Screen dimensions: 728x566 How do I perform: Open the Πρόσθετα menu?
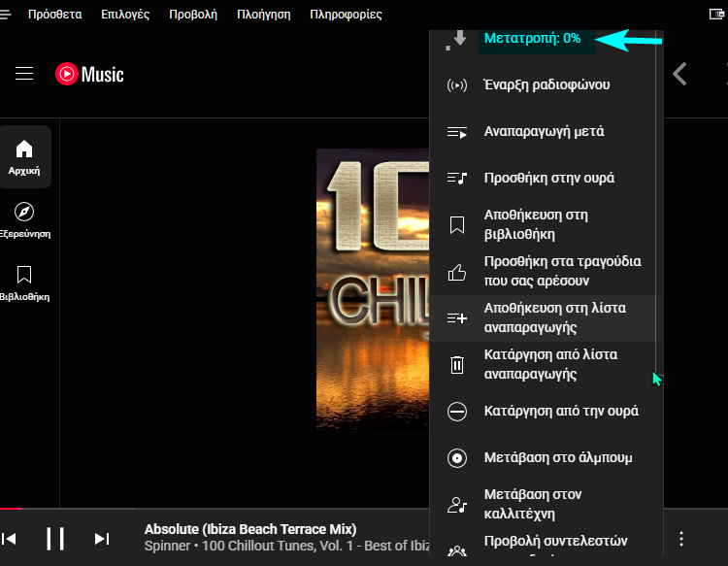pyautogui.click(x=54, y=15)
